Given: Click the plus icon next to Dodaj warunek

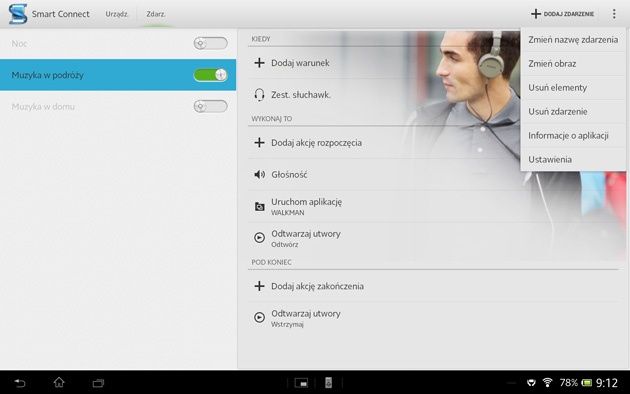Looking at the screenshot, I should (x=260, y=63).
